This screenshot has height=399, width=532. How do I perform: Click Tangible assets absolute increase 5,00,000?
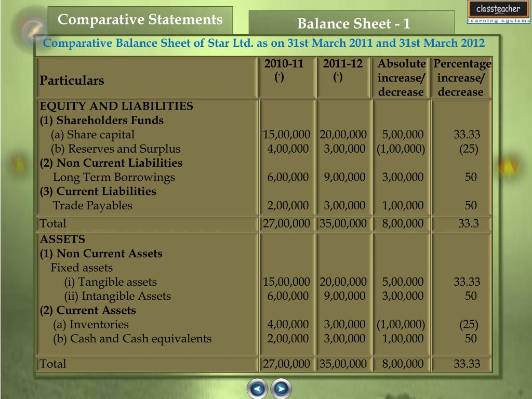(x=403, y=282)
